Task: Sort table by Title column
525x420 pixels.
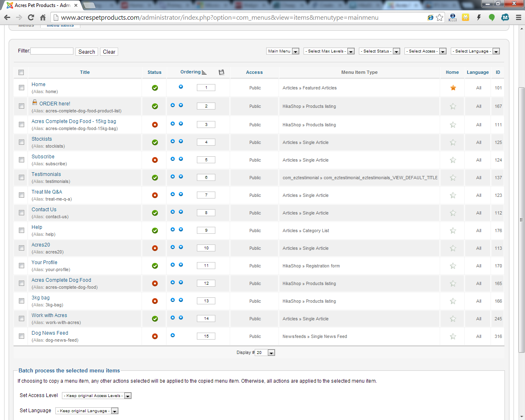Action: coord(85,72)
